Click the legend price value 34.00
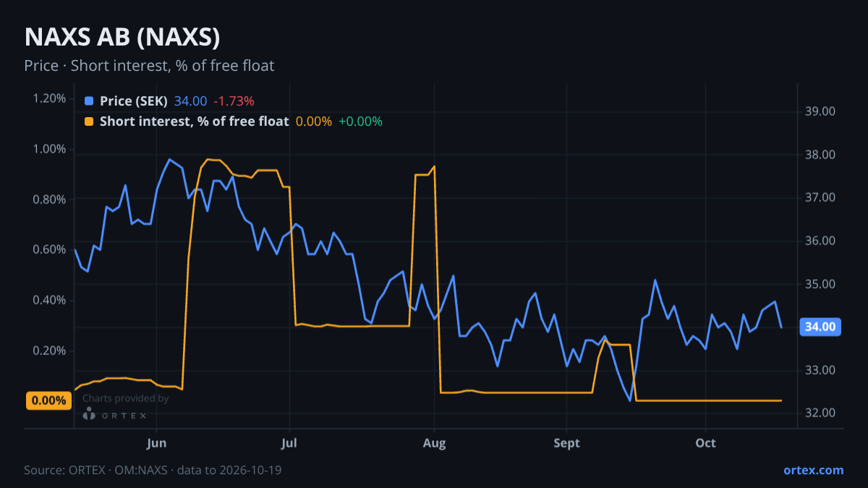Image resolution: width=868 pixels, height=488 pixels. click(190, 101)
